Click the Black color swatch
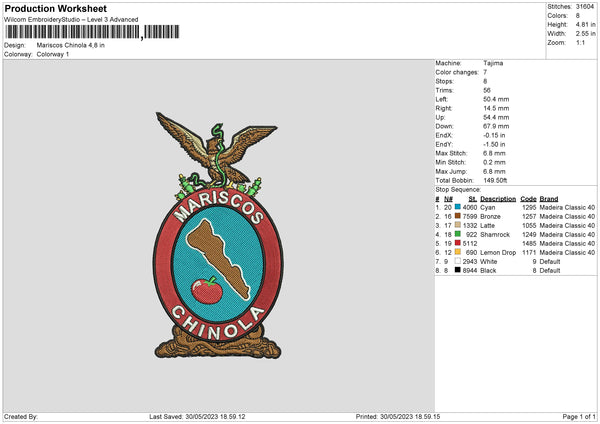 [x=457, y=270]
